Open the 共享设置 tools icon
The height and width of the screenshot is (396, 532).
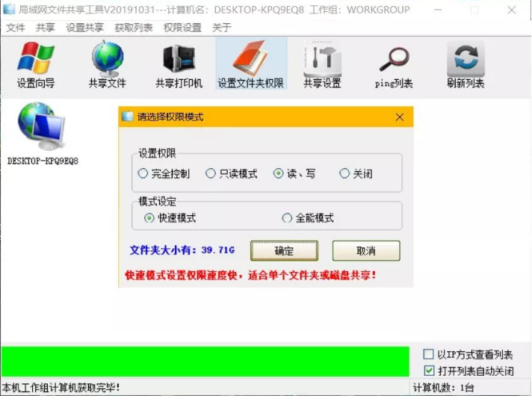click(x=322, y=64)
